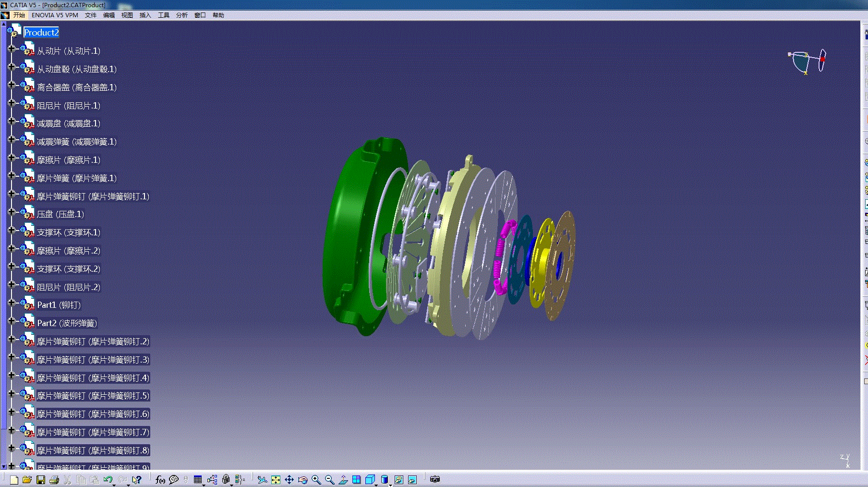Expand the 从动片 (从动片.1) tree node

coord(12,49)
